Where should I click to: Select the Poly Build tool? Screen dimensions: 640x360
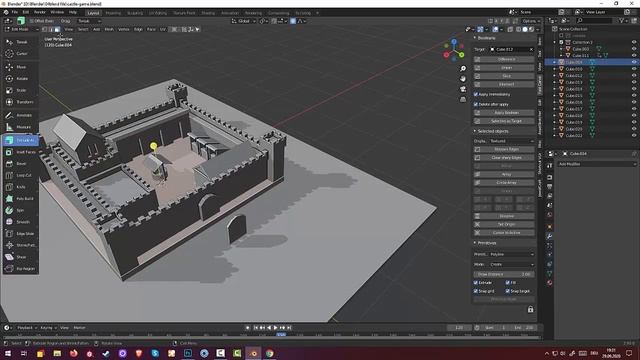[20, 199]
